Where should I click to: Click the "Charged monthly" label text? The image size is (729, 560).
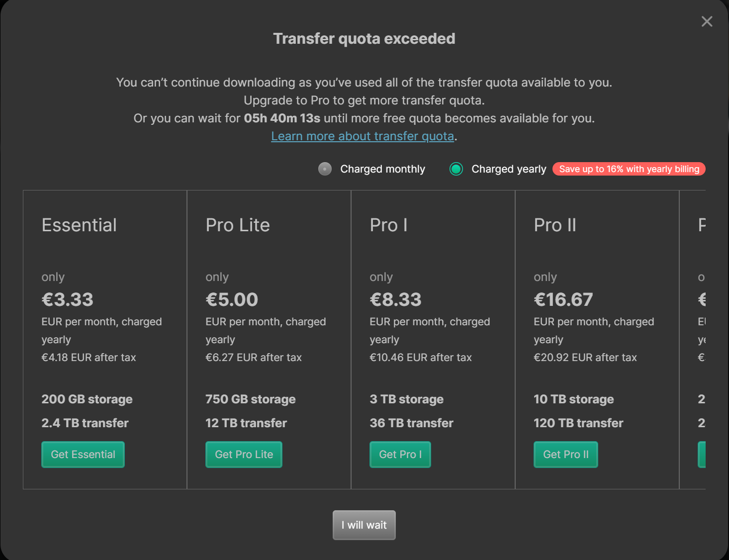(382, 169)
